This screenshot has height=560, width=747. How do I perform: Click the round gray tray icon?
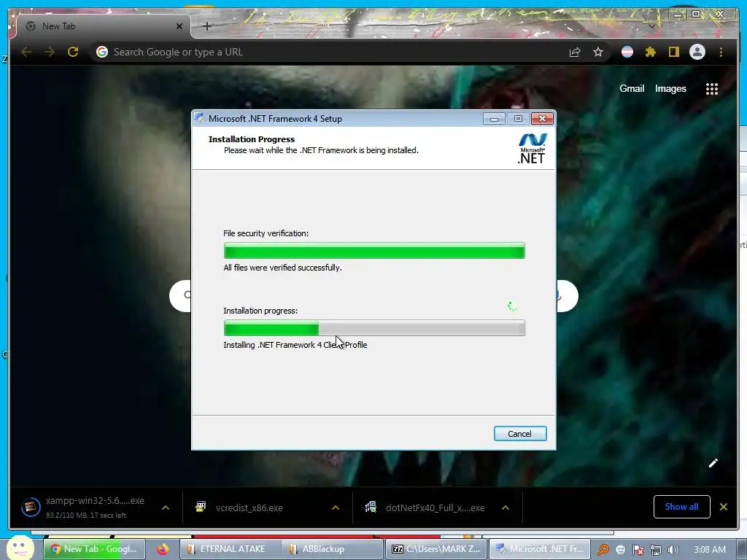[620, 550]
